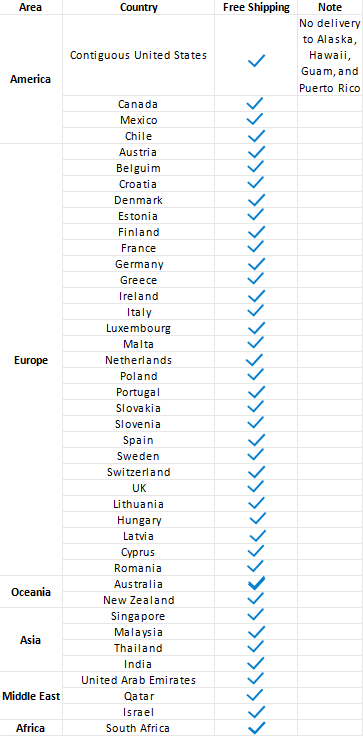Click the United Arab Emirates cell
Viewport: 363px width, 736px height.
(x=139, y=680)
